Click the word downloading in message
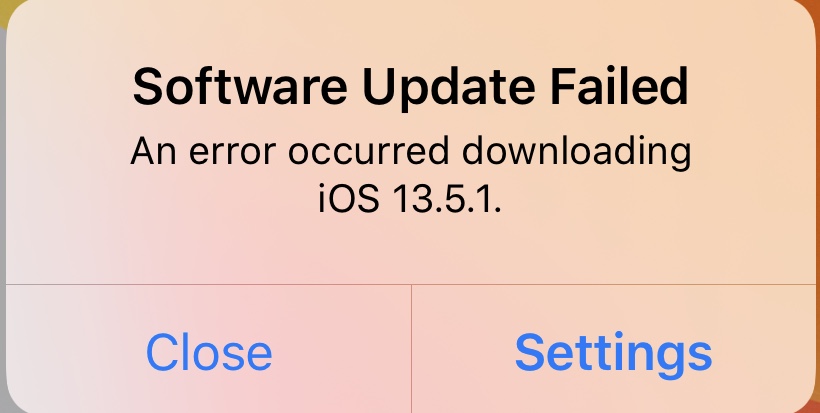The height and width of the screenshot is (413, 820). [x=577, y=154]
